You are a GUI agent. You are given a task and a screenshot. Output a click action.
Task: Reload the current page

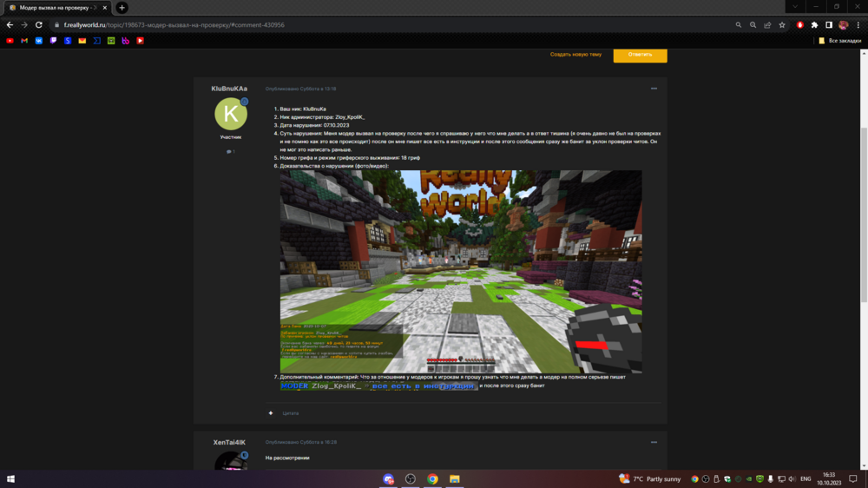[39, 25]
